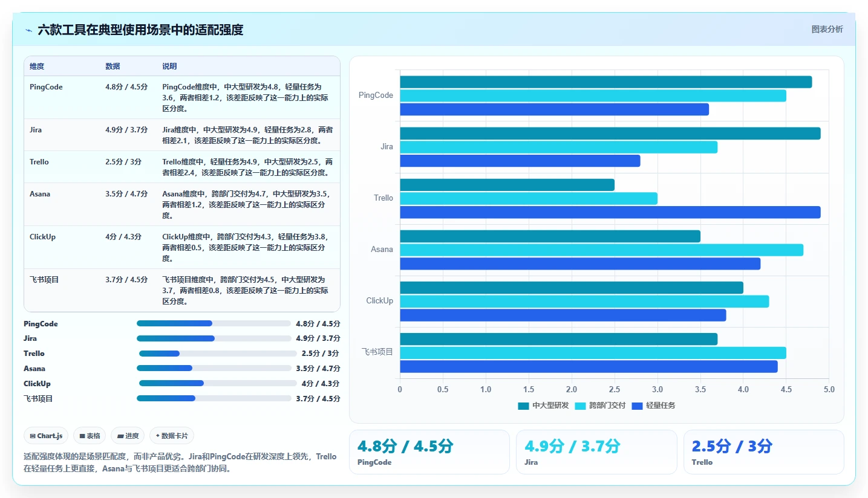
Task: Click the Jira 轻量任务 bar in the chart
Action: point(520,161)
